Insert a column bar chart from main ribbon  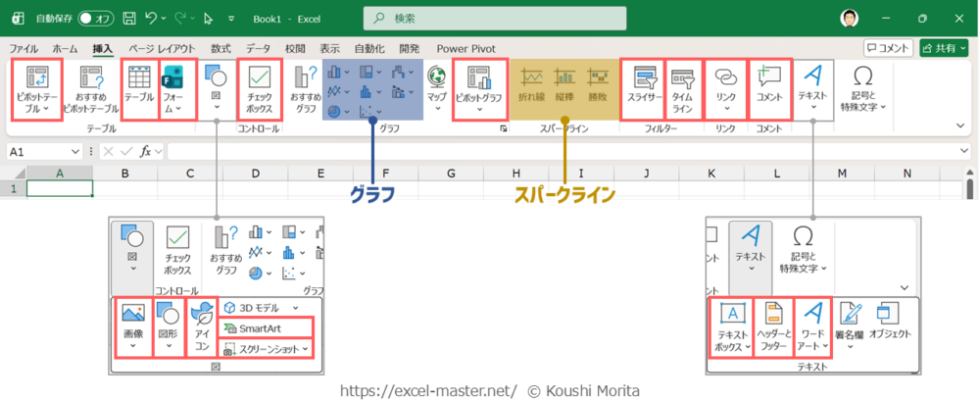334,73
